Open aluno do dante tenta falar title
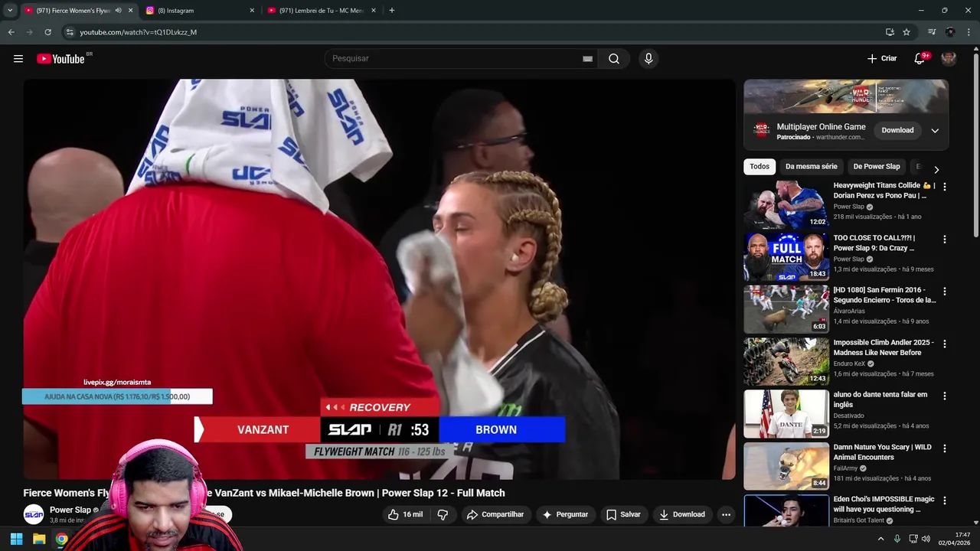 point(880,399)
